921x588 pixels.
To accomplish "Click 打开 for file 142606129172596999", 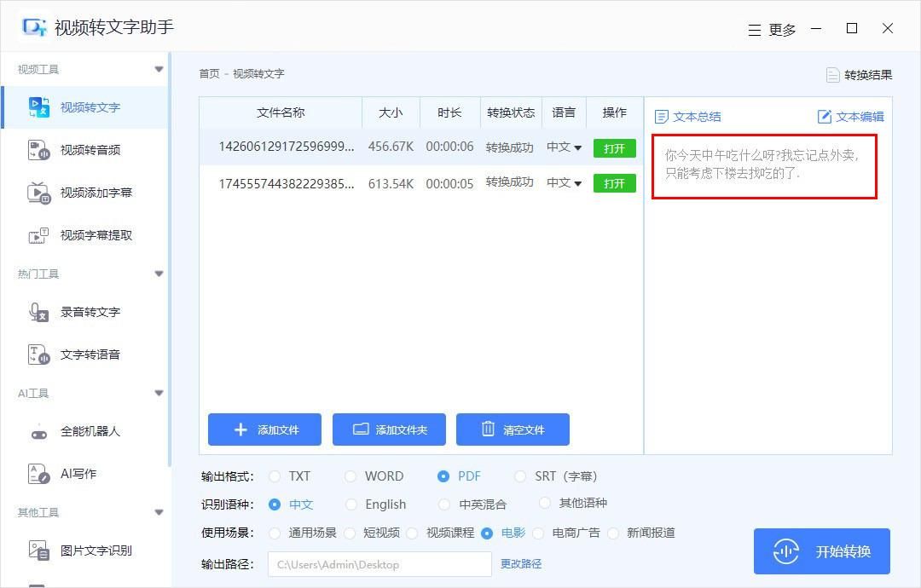I will coord(614,148).
